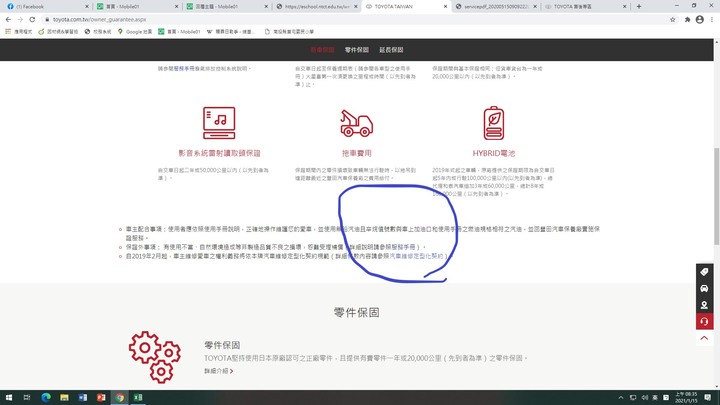Open the 保證手冊 link in notes list
This screenshot has width=720, height=405.
(x=403, y=247)
